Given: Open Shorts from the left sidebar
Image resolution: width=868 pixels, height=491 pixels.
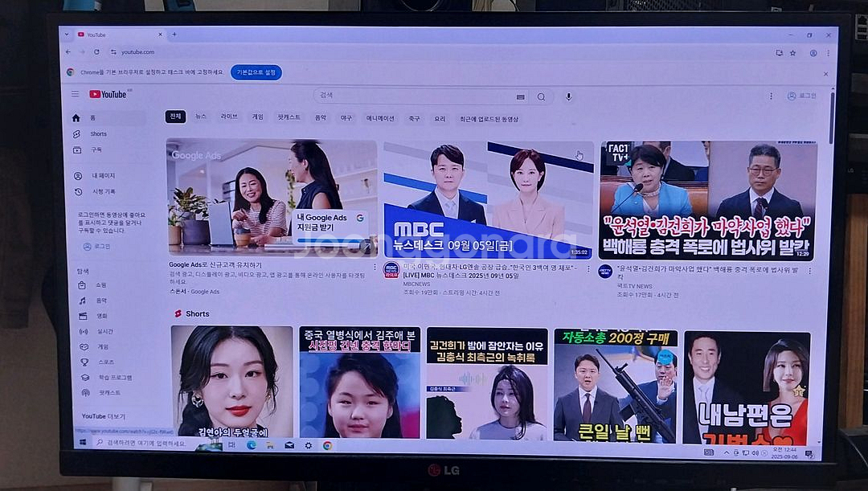Looking at the screenshot, I should [x=97, y=133].
